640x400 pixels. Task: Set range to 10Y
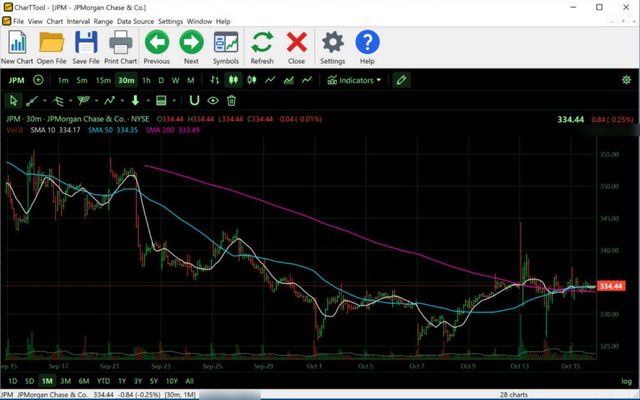(171, 381)
